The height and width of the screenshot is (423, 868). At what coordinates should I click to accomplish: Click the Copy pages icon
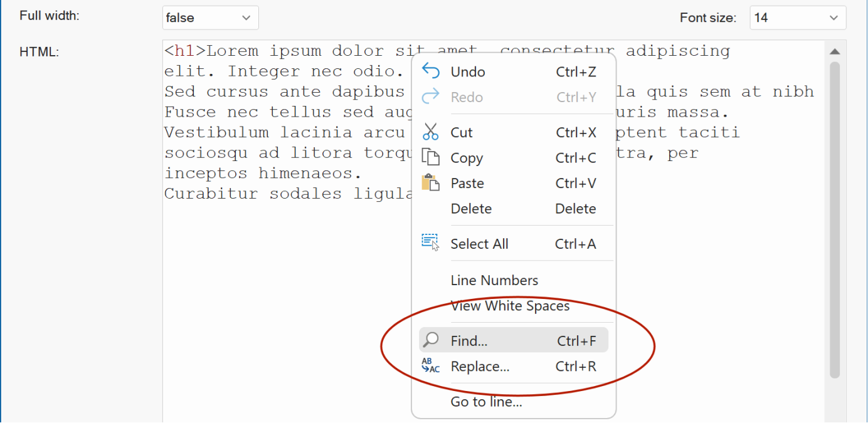coord(431,157)
